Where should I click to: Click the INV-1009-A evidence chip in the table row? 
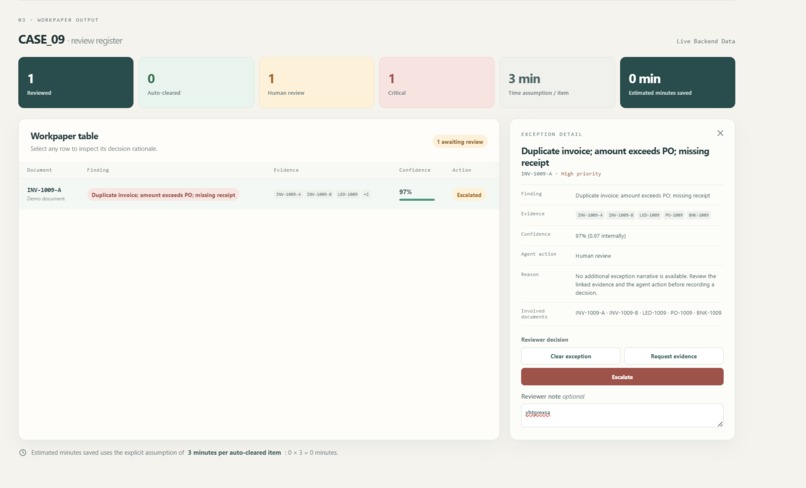point(288,194)
